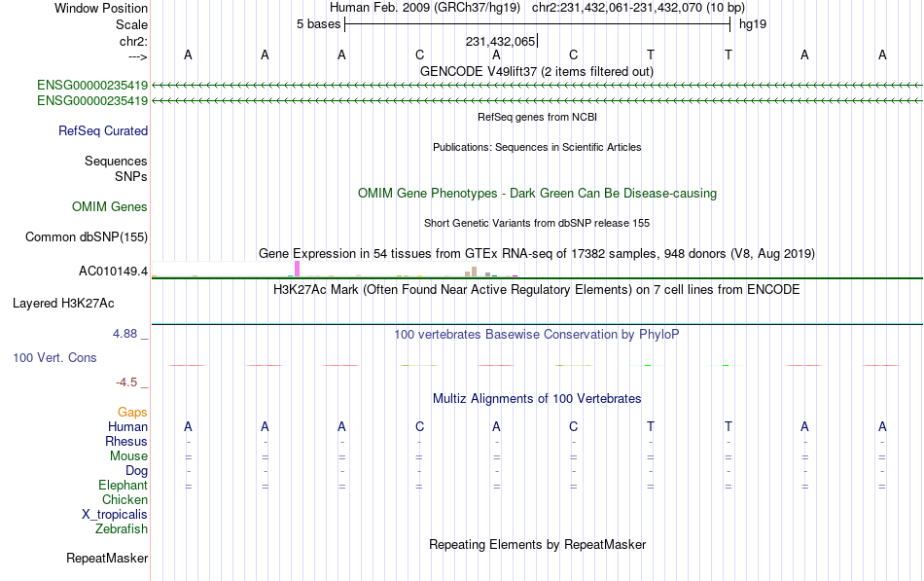Viewport: 924px width, 581px height.
Task: Open the RefSeq genes from NCBI title
Action: [538, 117]
